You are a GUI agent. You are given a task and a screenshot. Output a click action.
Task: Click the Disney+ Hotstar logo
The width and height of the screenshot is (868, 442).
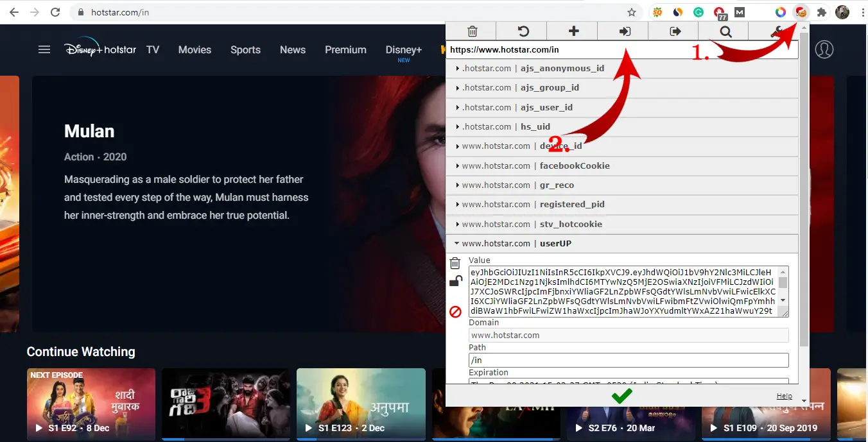[100, 49]
